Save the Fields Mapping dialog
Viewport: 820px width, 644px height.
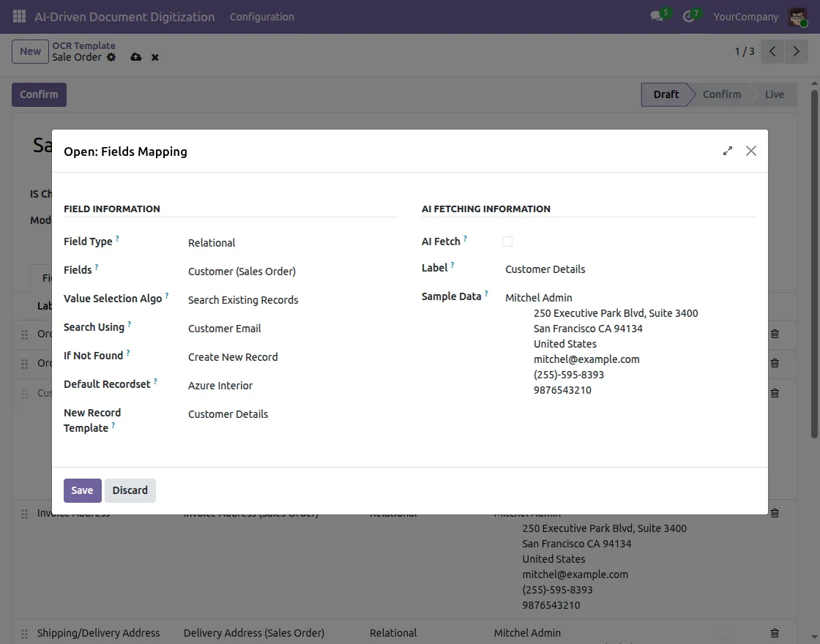[x=82, y=490]
